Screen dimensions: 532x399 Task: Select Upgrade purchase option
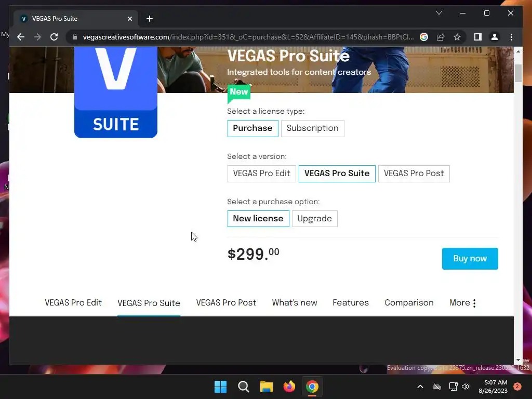(x=314, y=219)
